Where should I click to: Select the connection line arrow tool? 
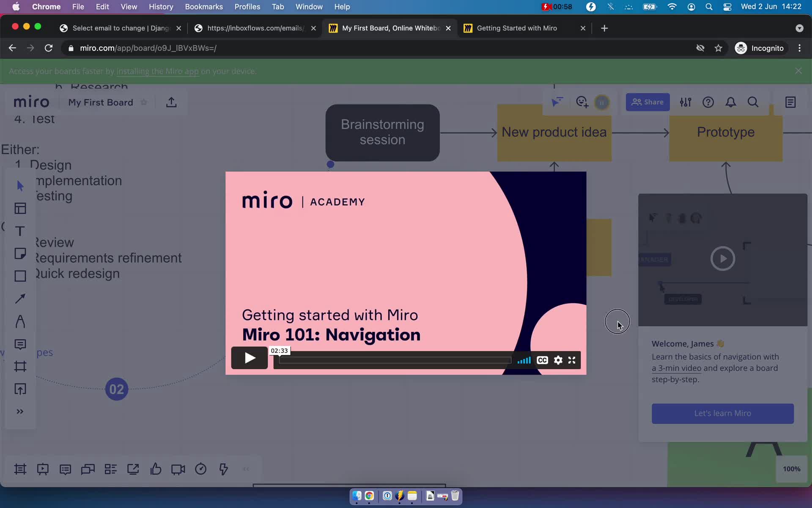(x=20, y=298)
